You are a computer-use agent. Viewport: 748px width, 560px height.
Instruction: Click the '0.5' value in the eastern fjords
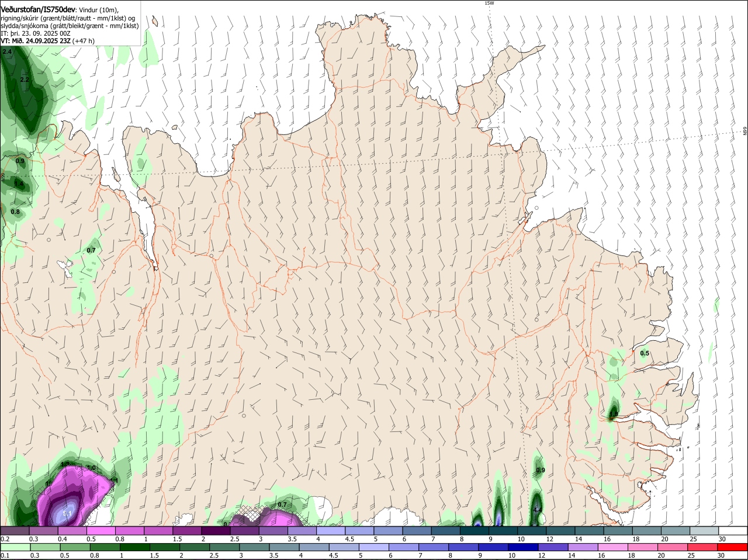coord(645,353)
